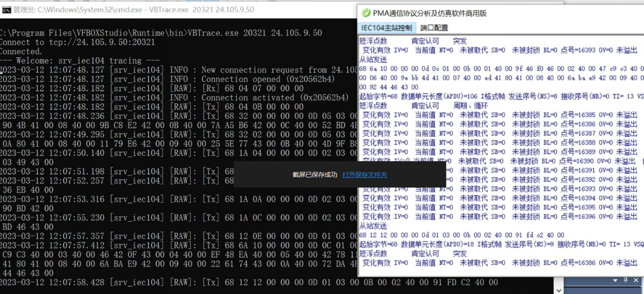Screen dimensions: 644x294
Task: Click the 'Welcome: srv_iec104 tracing' line
Action: click(x=81, y=61)
